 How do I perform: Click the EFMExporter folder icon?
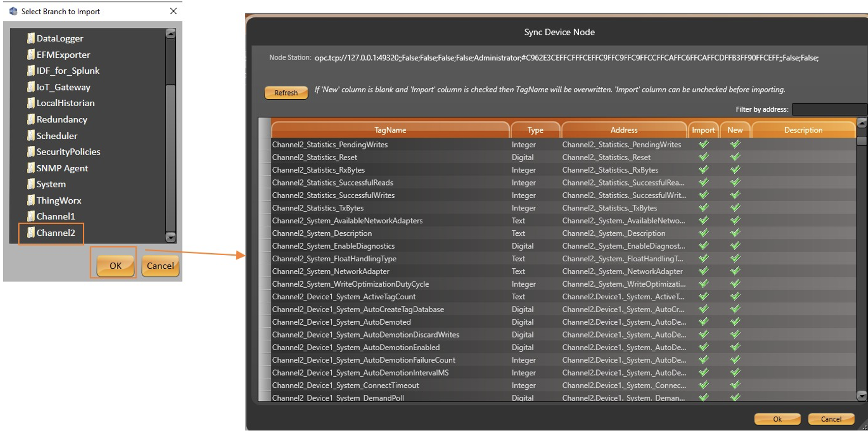(x=31, y=54)
